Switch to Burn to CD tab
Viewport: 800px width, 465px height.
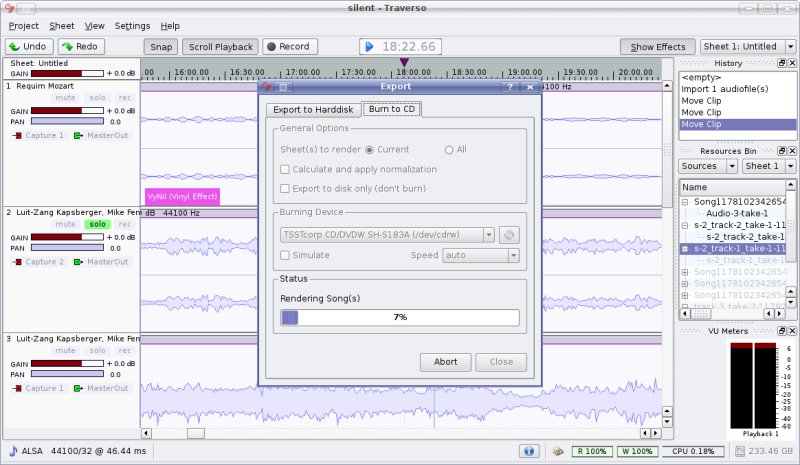(392, 109)
